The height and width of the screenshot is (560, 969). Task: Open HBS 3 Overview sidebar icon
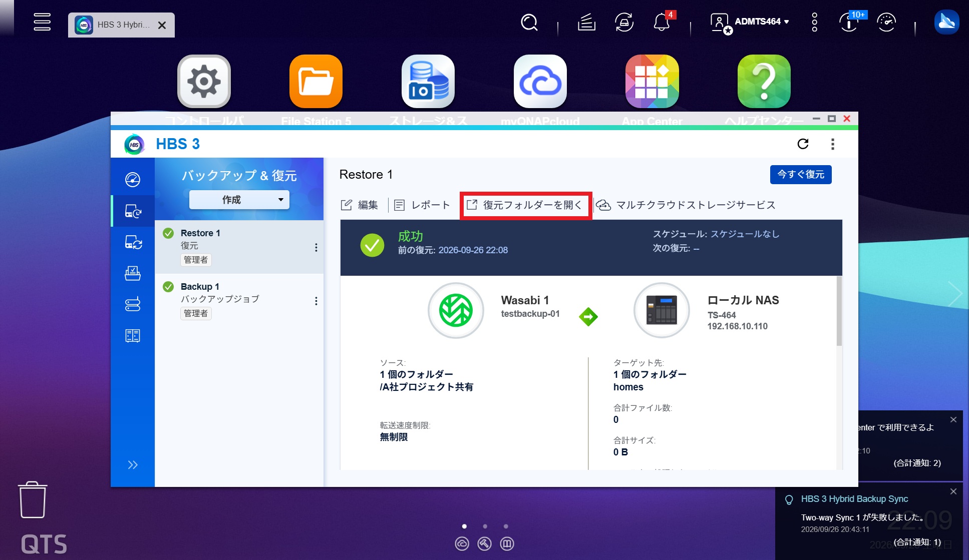[x=133, y=179]
